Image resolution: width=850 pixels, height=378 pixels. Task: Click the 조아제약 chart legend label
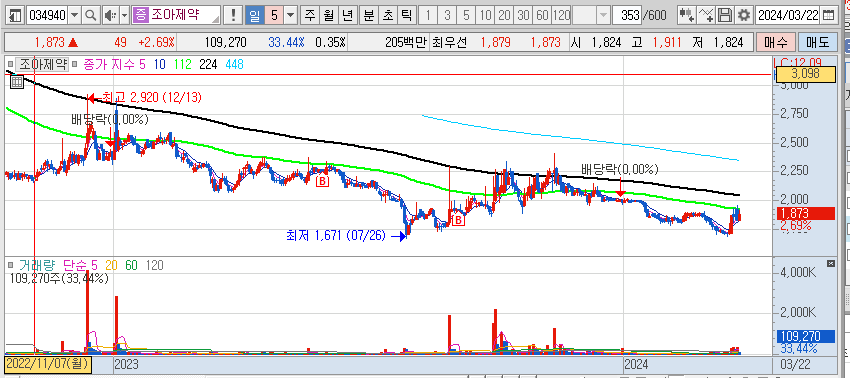[43, 65]
